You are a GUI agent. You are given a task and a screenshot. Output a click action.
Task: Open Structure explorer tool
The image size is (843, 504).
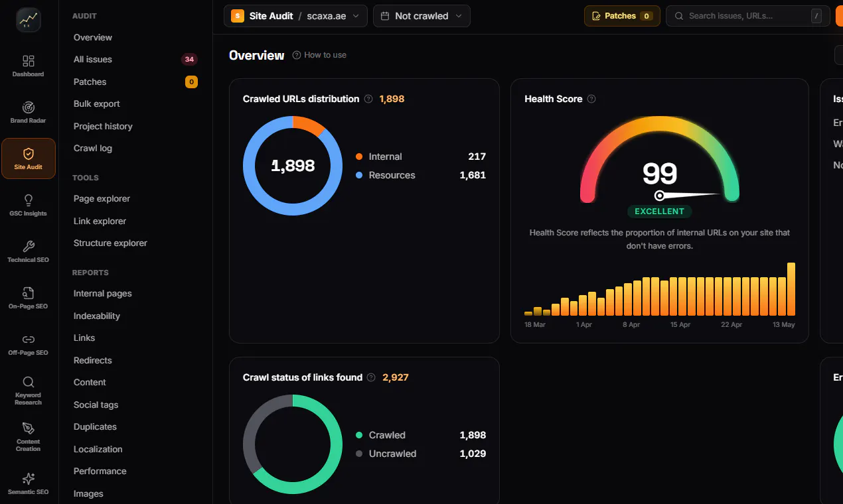point(110,243)
